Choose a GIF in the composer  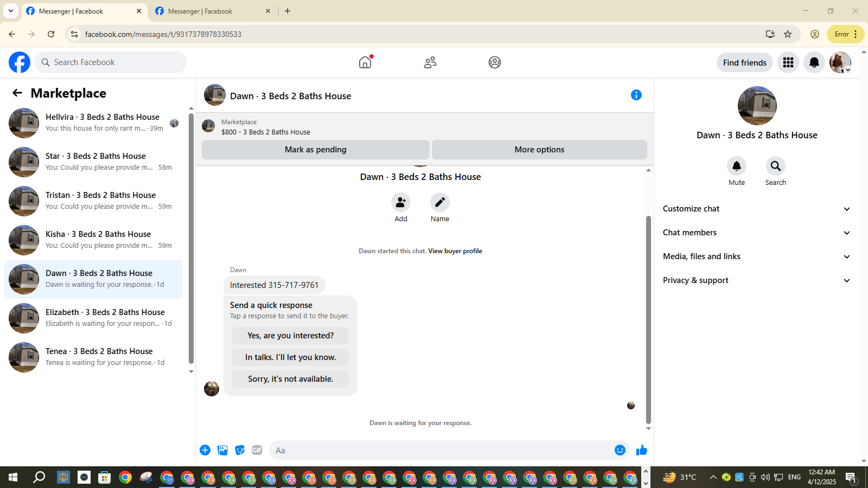[x=257, y=450]
